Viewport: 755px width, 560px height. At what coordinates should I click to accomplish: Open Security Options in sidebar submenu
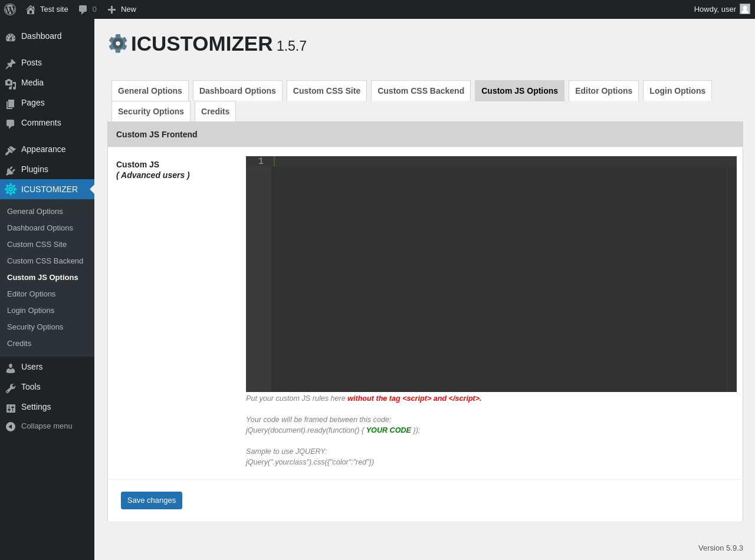[47, 327]
